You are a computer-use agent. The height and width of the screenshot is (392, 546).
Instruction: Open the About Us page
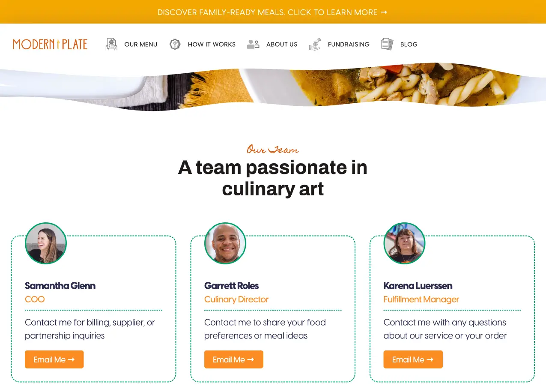tap(282, 44)
